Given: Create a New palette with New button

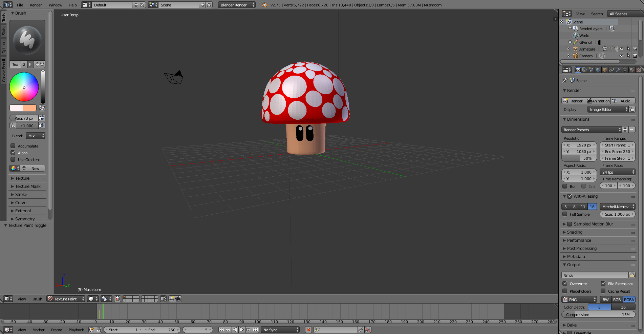Looking at the screenshot, I should (33, 168).
